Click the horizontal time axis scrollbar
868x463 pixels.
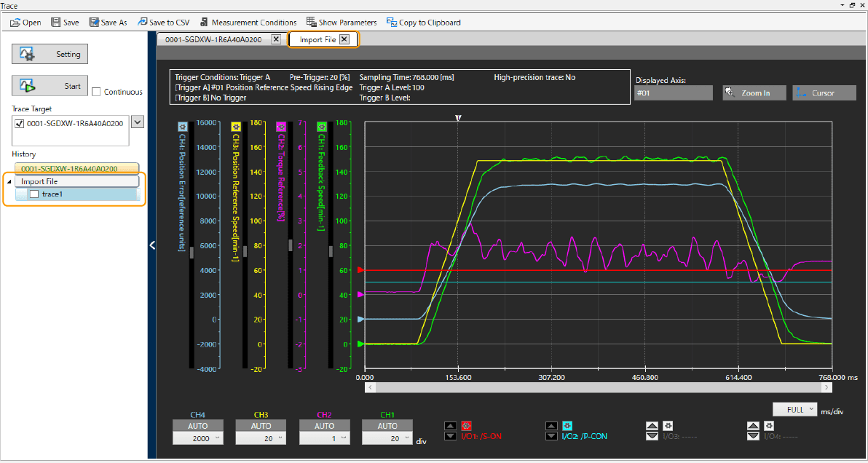tap(597, 387)
